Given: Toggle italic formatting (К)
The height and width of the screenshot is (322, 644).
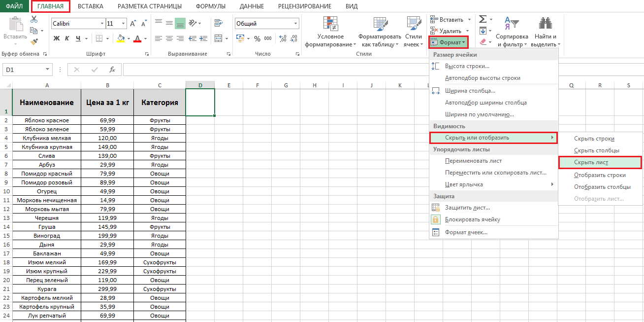Looking at the screenshot, I should point(67,38).
